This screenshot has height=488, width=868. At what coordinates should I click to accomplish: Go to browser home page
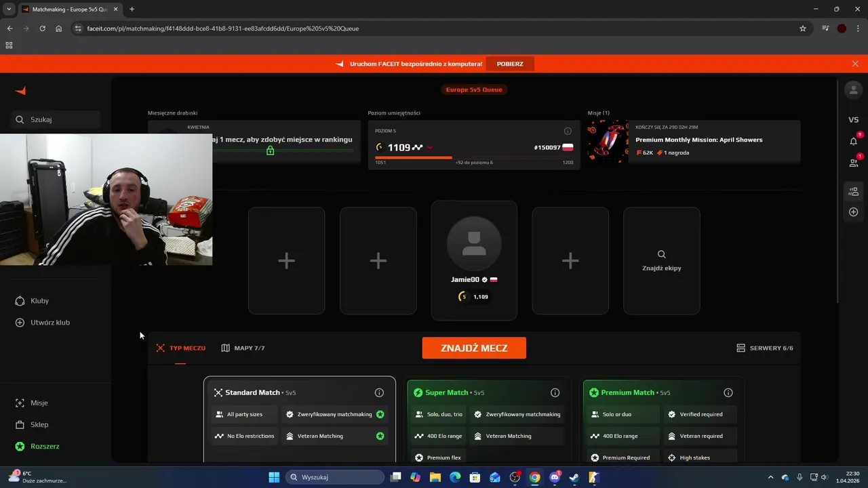(59, 28)
